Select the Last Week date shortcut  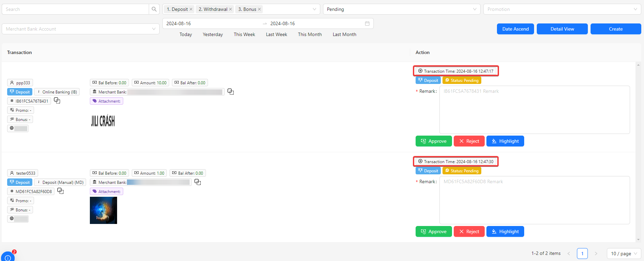tap(276, 34)
